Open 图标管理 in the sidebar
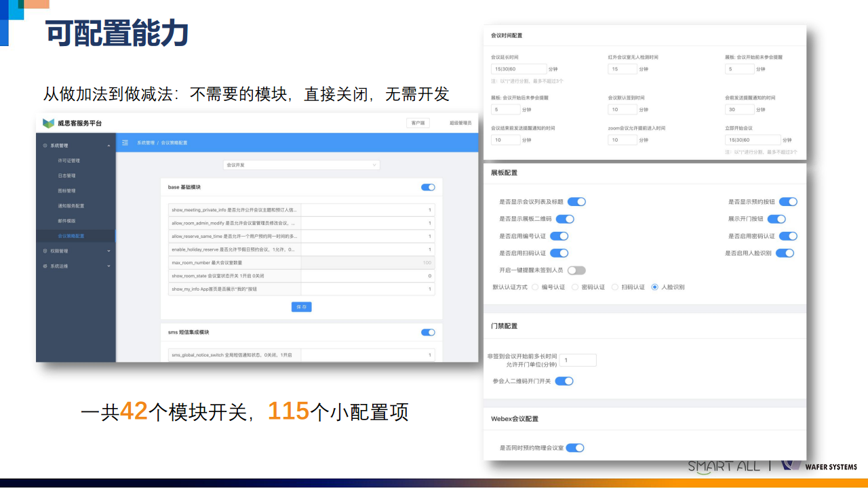The image size is (868, 488). click(66, 190)
